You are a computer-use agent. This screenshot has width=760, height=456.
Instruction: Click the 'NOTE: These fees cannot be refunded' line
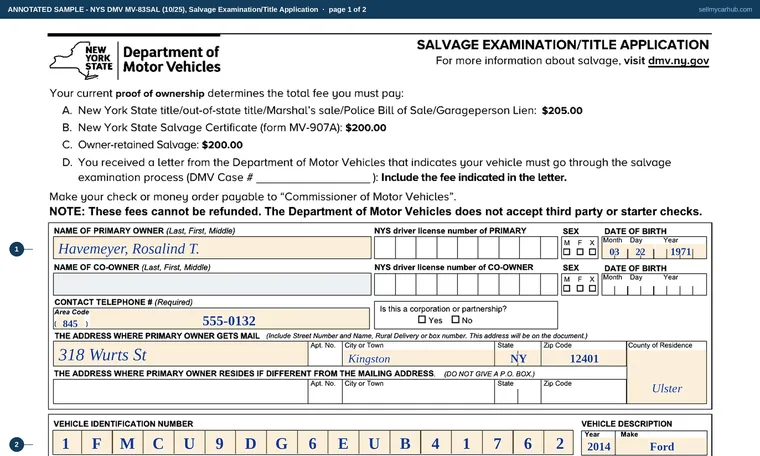pos(376,212)
